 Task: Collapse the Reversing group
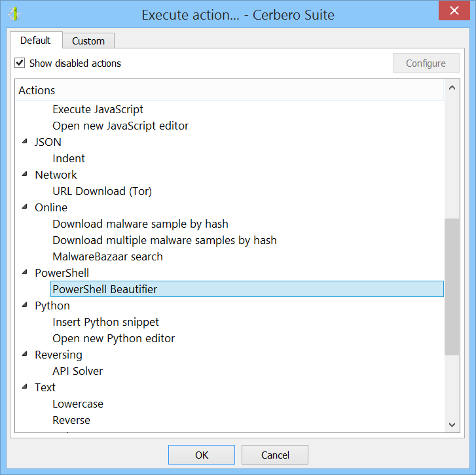pos(25,354)
